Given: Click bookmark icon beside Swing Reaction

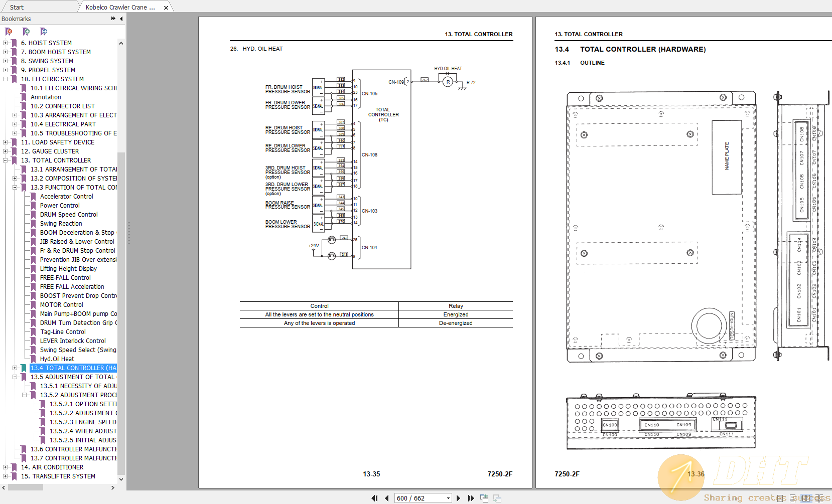Looking at the screenshot, I should click(33, 224).
